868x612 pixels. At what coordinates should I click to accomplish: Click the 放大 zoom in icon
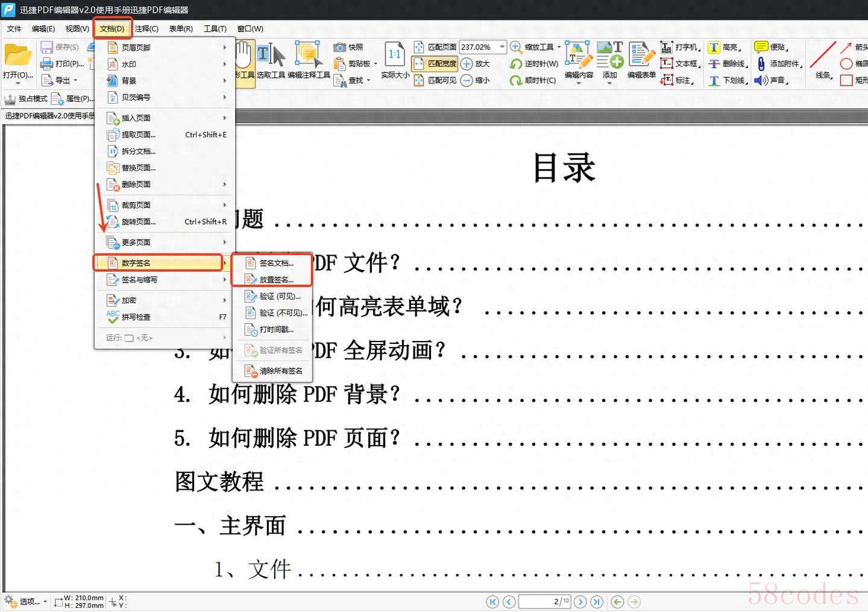[467, 64]
